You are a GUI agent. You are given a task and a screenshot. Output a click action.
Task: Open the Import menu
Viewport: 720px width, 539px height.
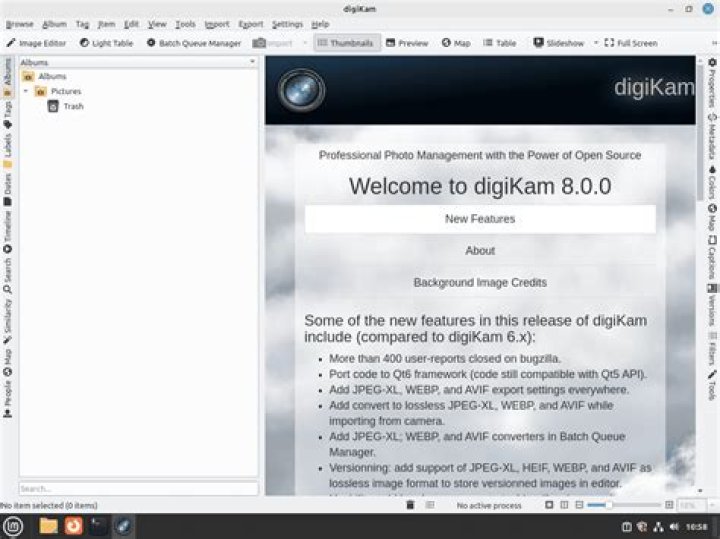tap(216, 24)
